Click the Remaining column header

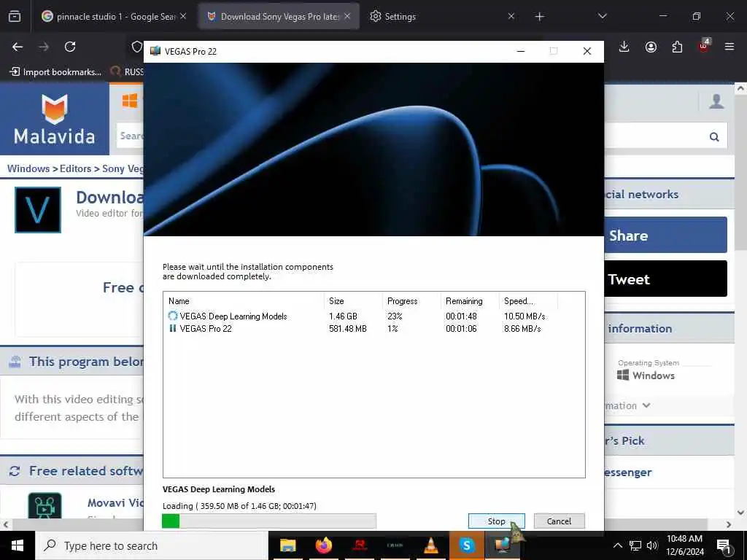(469, 301)
